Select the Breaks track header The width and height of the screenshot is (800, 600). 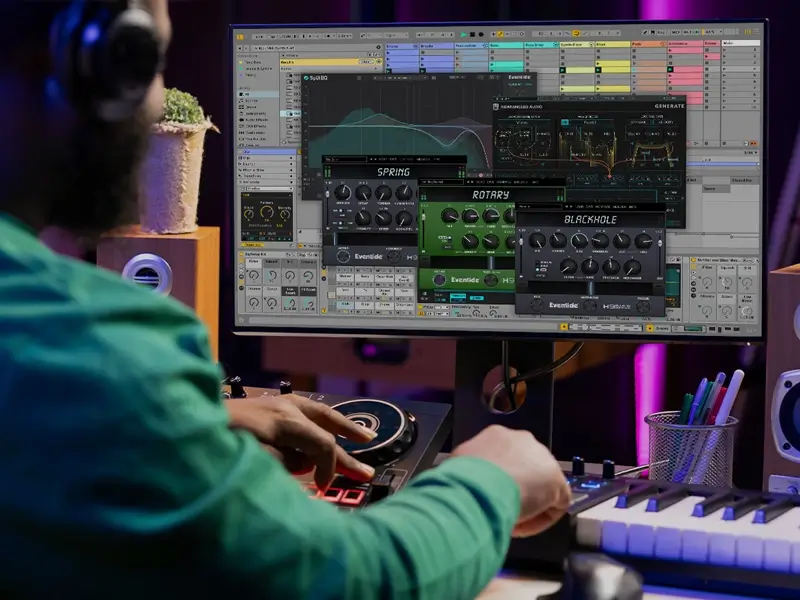437,46
